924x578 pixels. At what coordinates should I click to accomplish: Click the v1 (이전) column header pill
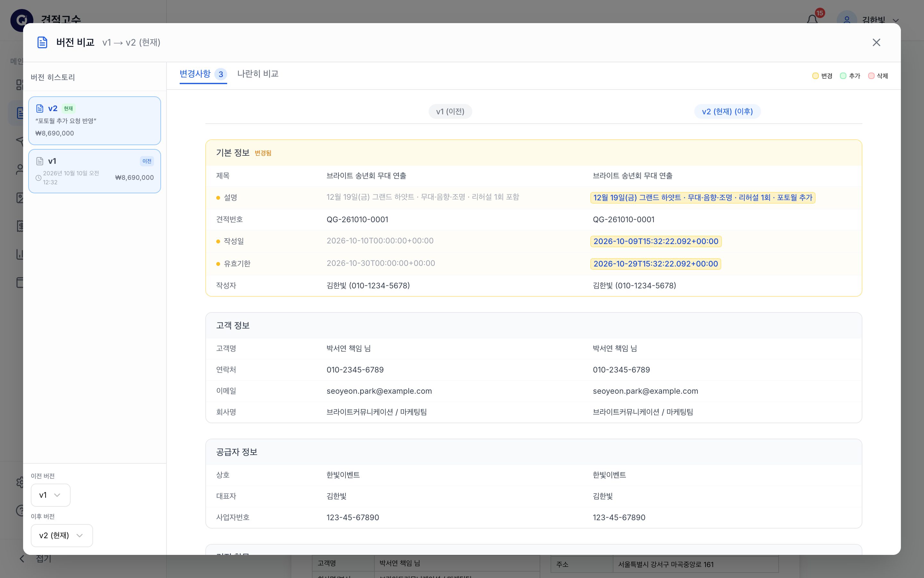coord(450,112)
